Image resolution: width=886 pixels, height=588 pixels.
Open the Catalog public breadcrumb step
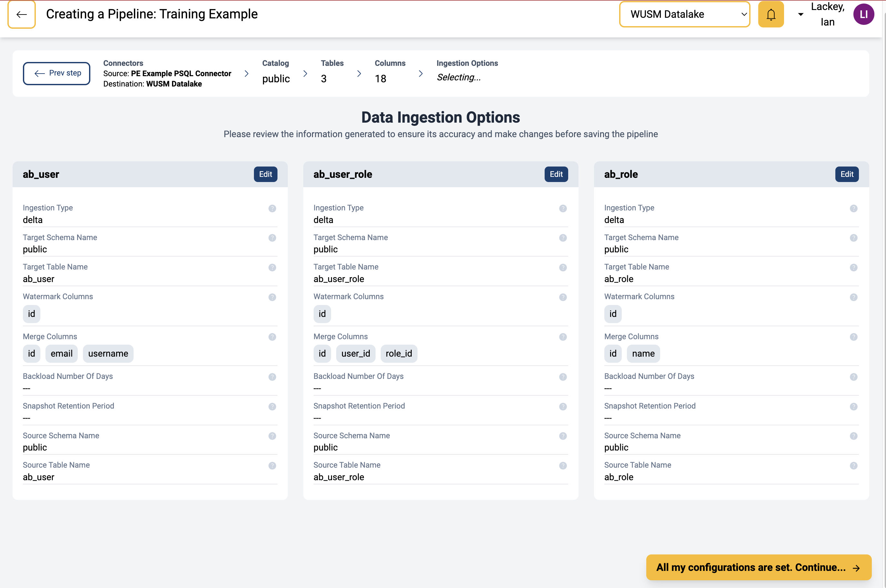pyautogui.click(x=276, y=72)
